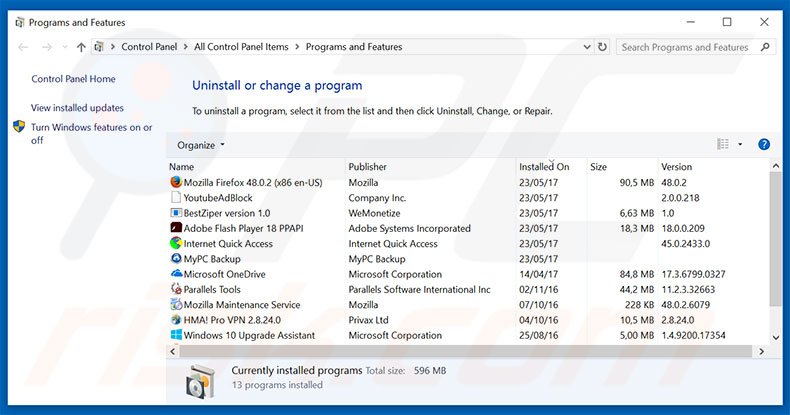Click the refresh button in address bar
This screenshot has width=790, height=415.
[602, 47]
